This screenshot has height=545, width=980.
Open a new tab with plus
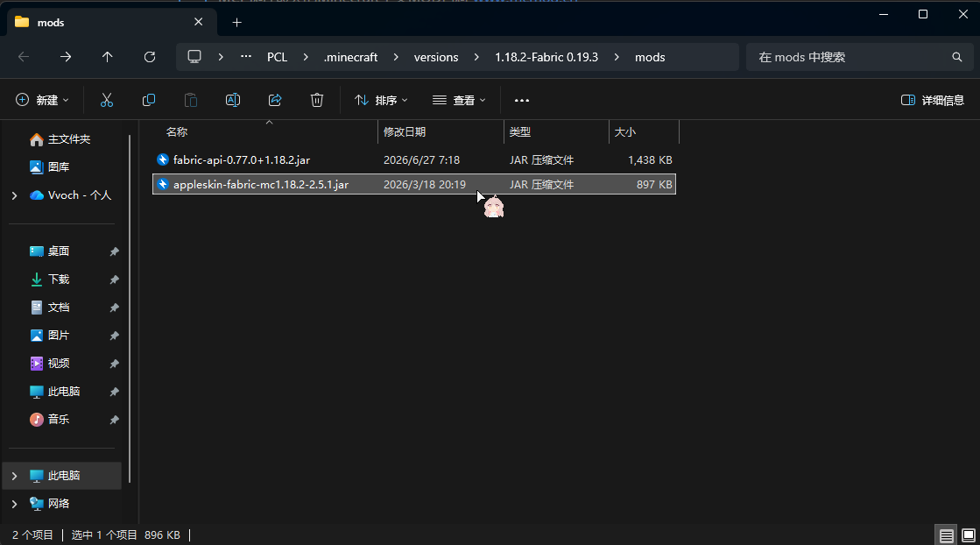(236, 23)
